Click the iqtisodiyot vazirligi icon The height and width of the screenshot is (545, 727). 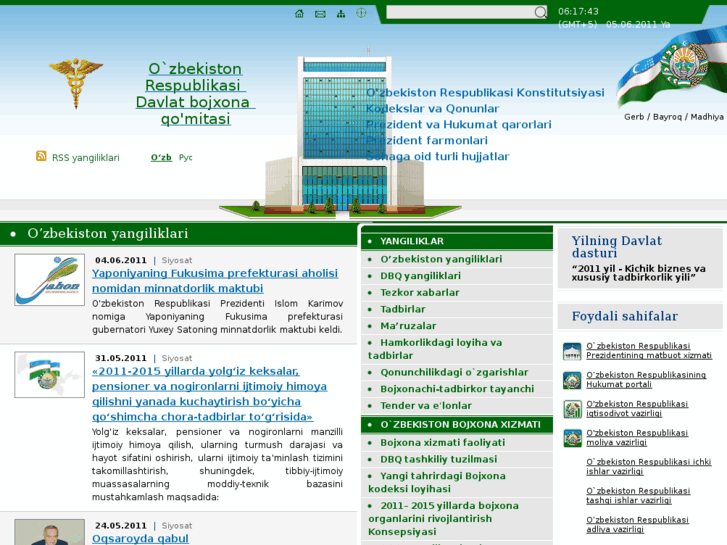[572, 409]
